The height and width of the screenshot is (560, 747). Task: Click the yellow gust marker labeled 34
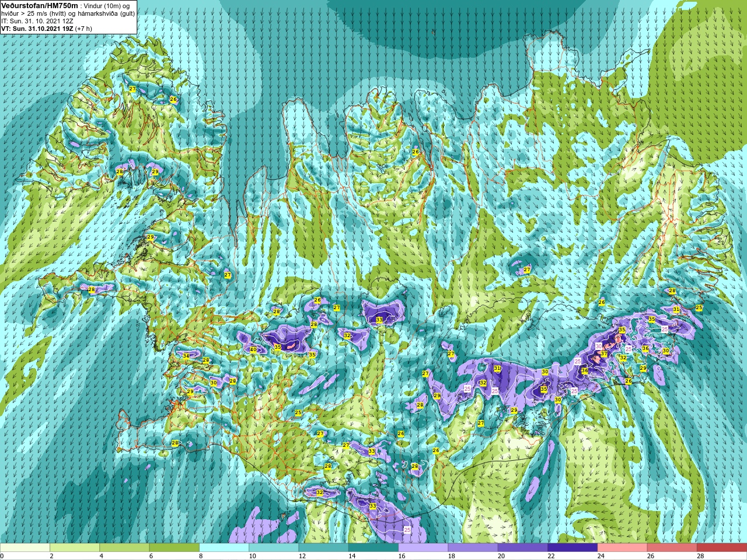pyautogui.click(x=186, y=356)
